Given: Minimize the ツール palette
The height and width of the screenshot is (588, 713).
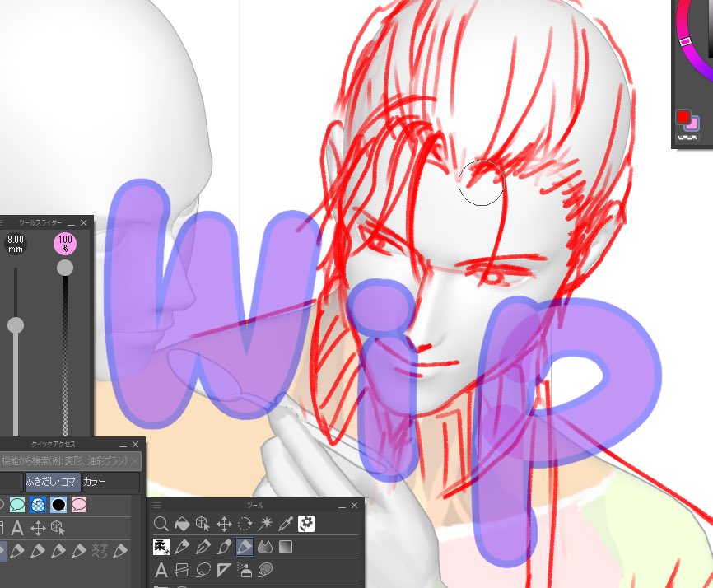Looking at the screenshot, I should click(342, 506).
